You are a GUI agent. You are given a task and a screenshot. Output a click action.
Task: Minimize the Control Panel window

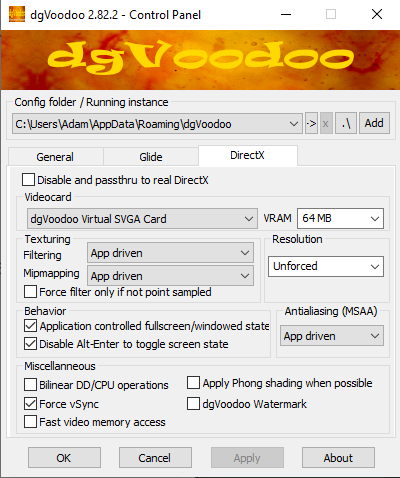tap(286, 14)
